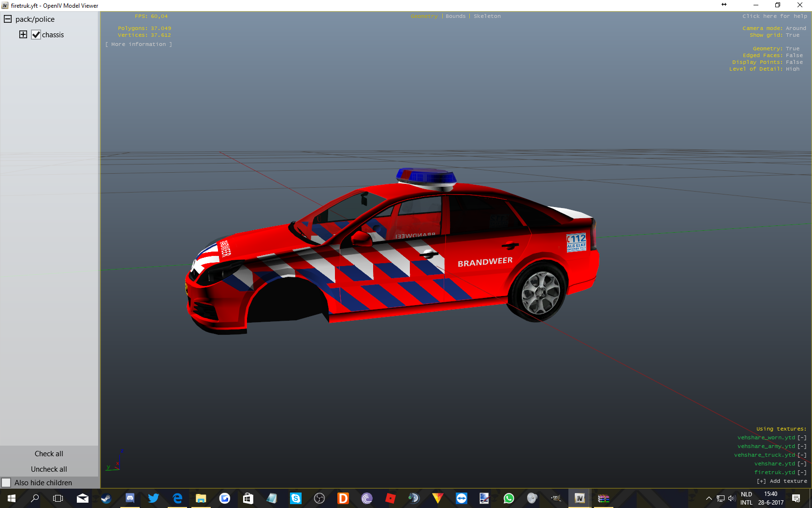Screen dimensions: 812x508
Task: Open WinRAR from the taskbar
Action: point(603,498)
